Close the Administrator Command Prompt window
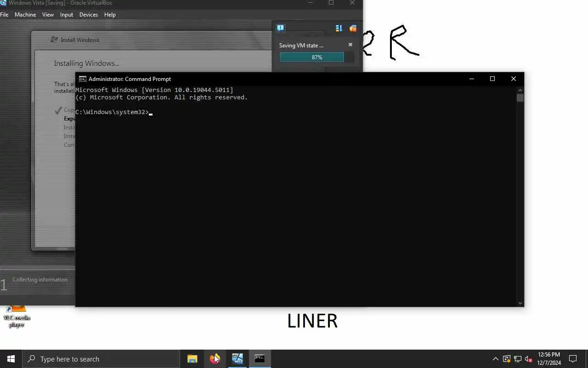The image size is (588, 368). 514,79
